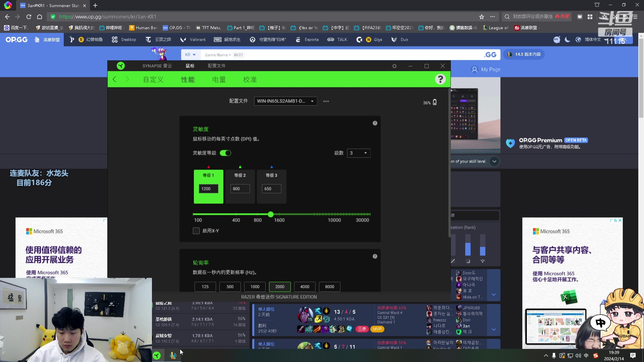Switch to the 性能 tab
The image size is (644, 362).
coord(188,79)
